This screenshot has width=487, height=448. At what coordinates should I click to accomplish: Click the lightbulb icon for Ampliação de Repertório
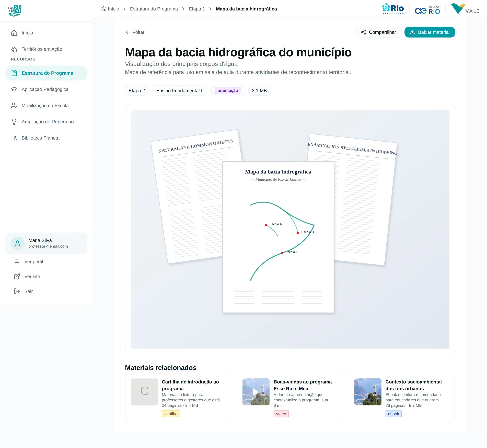coord(14,122)
